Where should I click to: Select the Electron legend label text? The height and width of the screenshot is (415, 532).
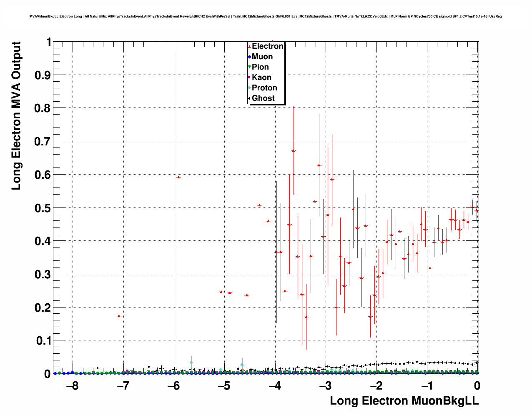pos(268,46)
